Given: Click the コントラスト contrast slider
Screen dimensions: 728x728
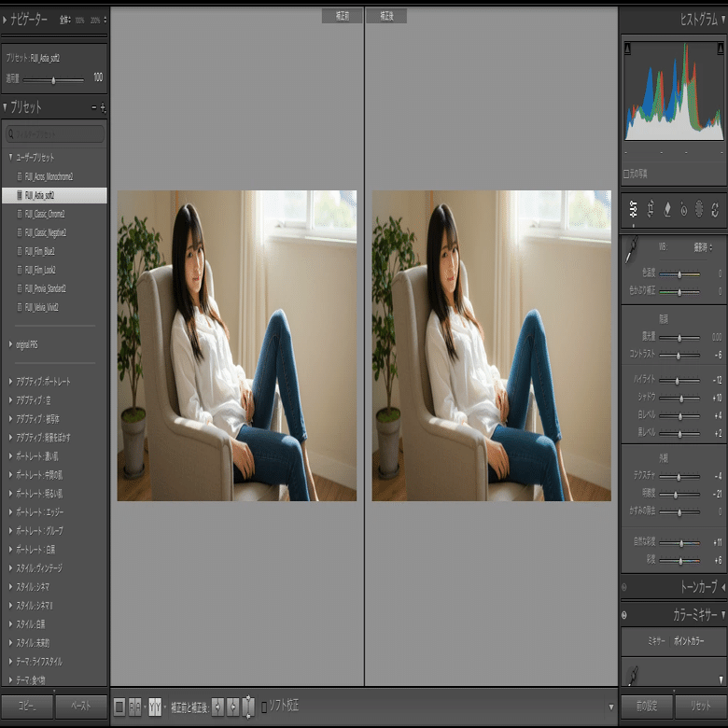Looking at the screenshot, I should (x=679, y=356).
